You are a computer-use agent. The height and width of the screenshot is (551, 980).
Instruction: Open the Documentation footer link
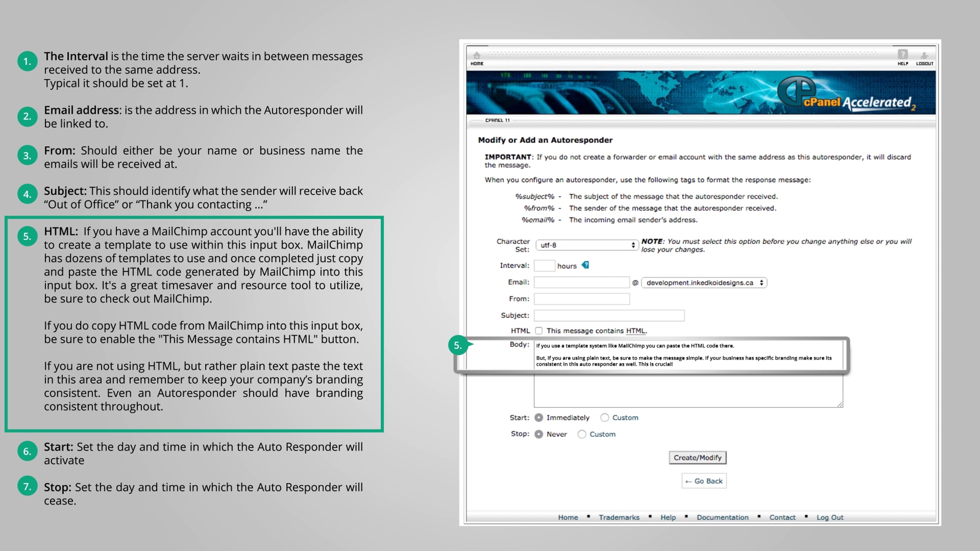(x=722, y=518)
